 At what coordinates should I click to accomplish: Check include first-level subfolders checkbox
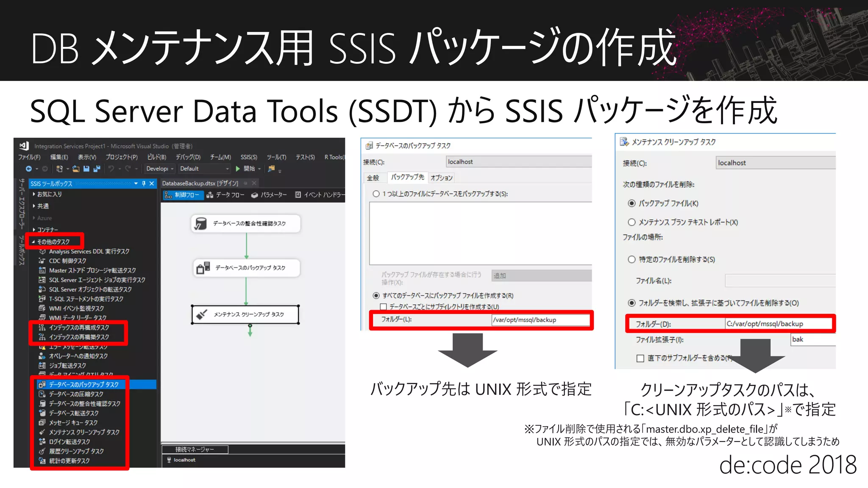(x=640, y=358)
